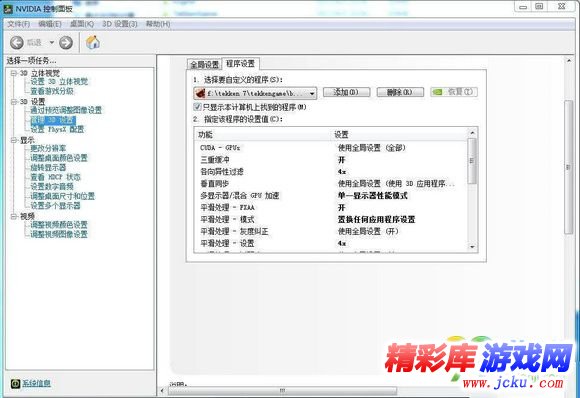Select 更改分辨率 in the tree
The width and height of the screenshot is (580, 398).
point(48,149)
